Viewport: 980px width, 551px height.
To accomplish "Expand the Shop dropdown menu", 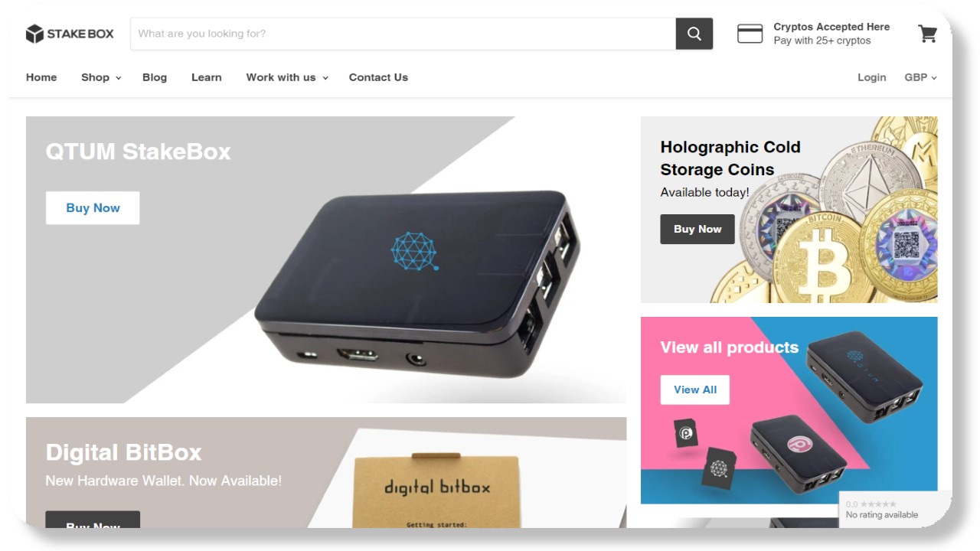I will (x=101, y=77).
